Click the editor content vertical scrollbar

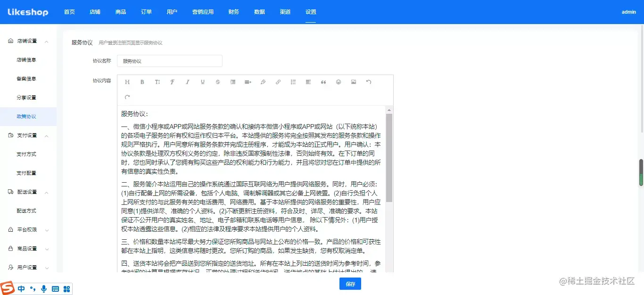(x=389, y=158)
